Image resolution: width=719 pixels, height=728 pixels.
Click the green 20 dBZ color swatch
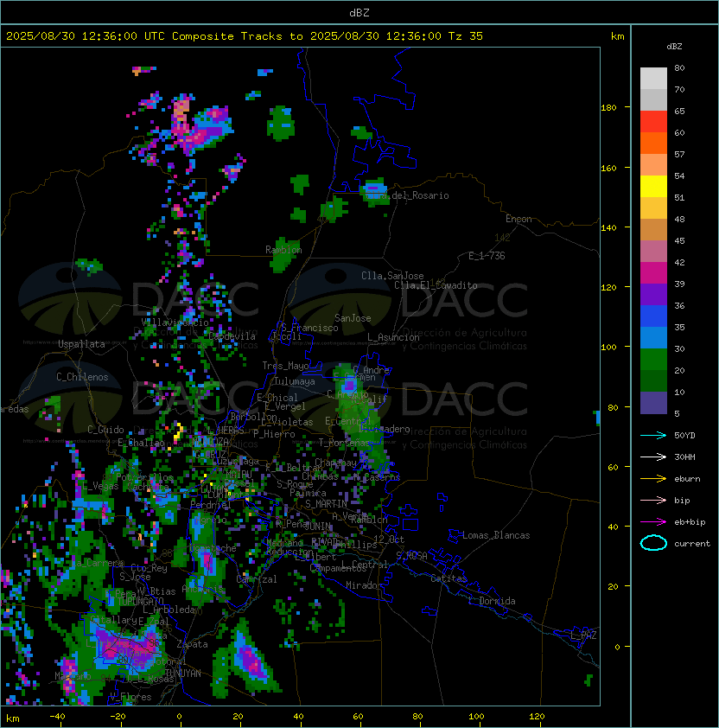653,360
